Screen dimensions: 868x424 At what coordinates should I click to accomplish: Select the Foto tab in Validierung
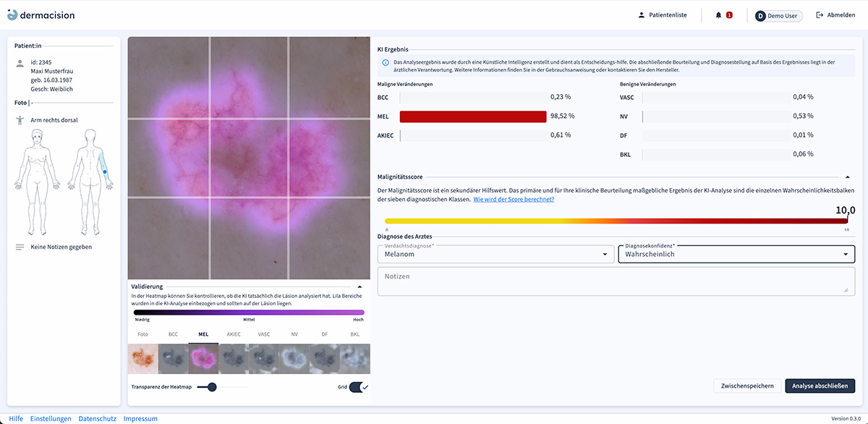(x=142, y=335)
